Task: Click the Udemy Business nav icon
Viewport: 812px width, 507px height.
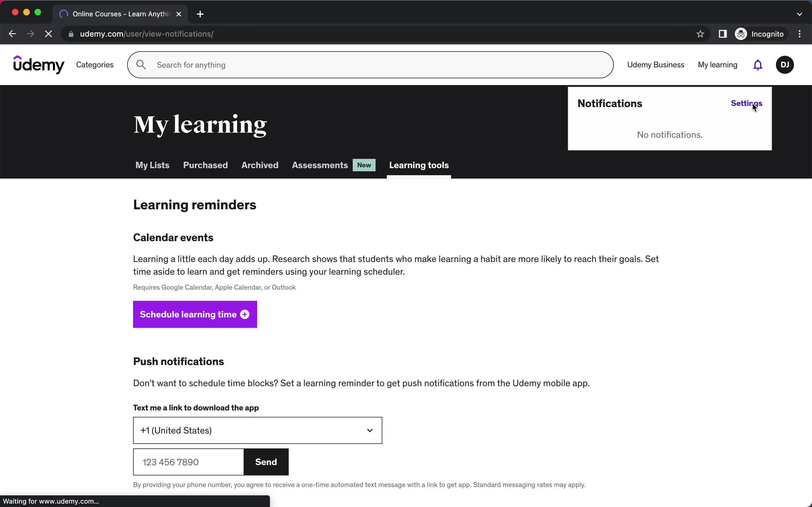Action: click(655, 64)
